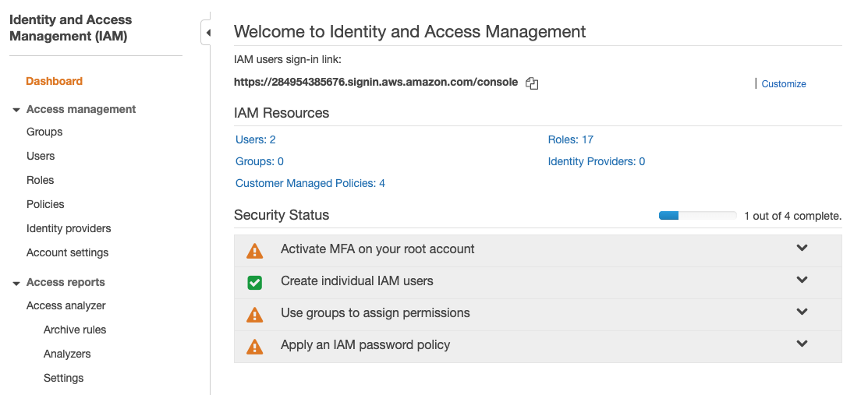
Task: Click the green checkmark for individual IAM users
Action: click(x=254, y=282)
